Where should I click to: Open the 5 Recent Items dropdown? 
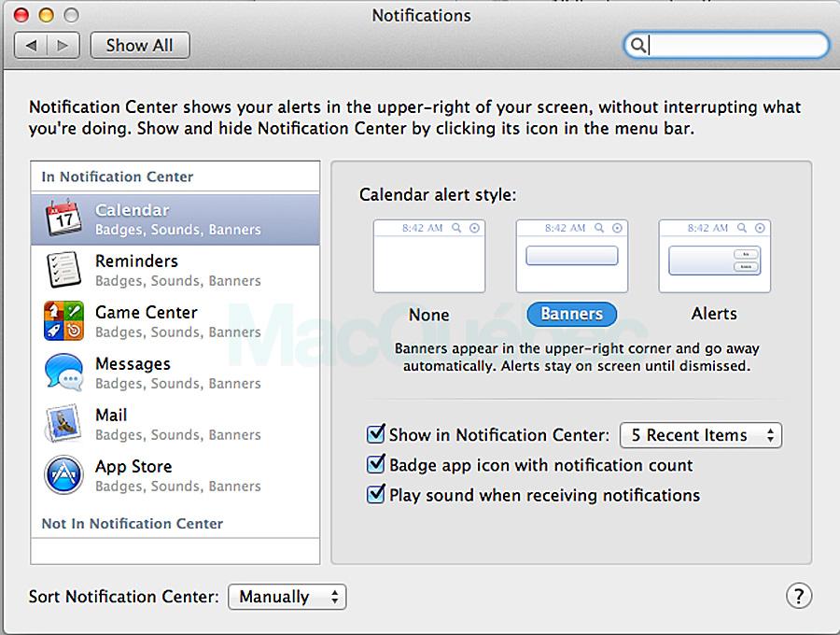click(701, 435)
